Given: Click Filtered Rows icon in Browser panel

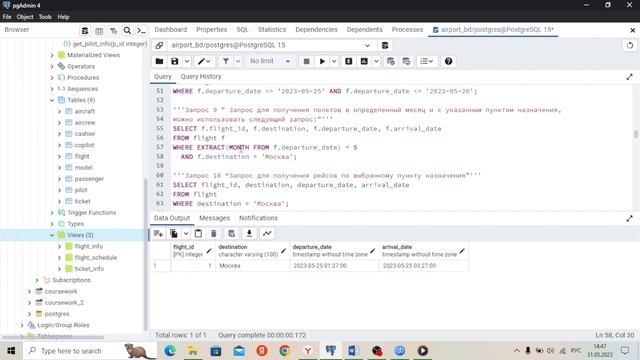Looking at the screenshot, I should point(113,31).
